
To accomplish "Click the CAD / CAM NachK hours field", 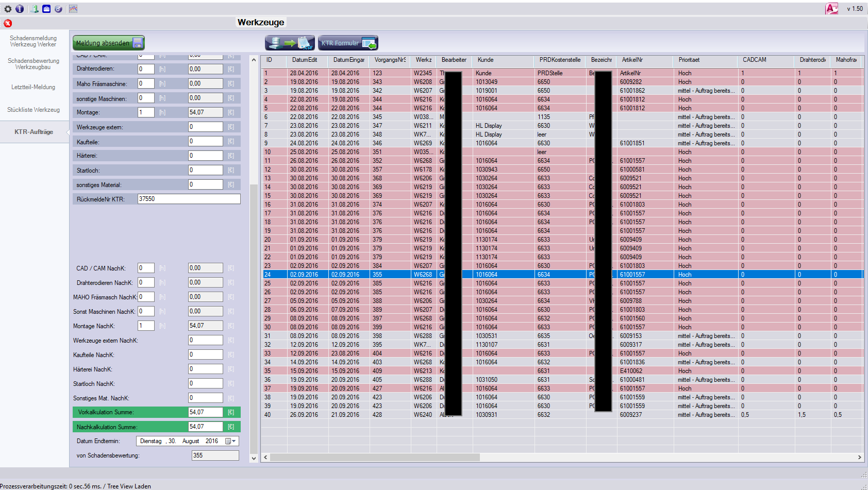I will click(x=146, y=268).
